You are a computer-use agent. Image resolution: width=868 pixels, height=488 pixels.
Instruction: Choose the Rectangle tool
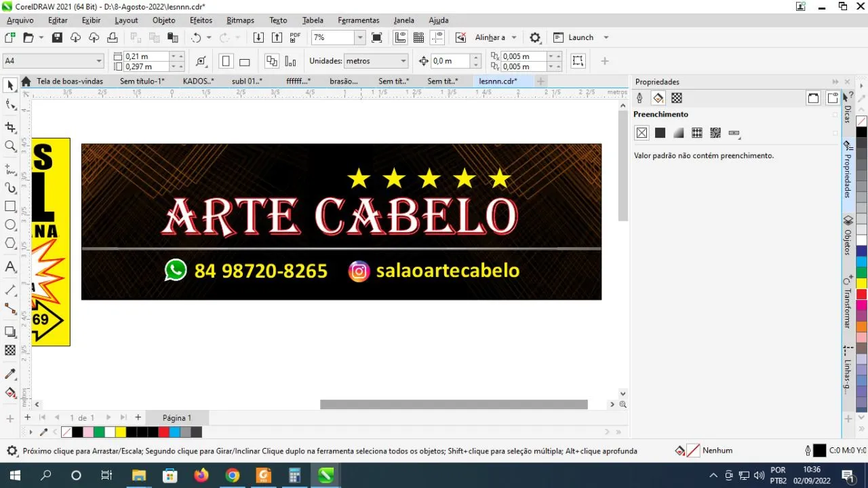10,206
